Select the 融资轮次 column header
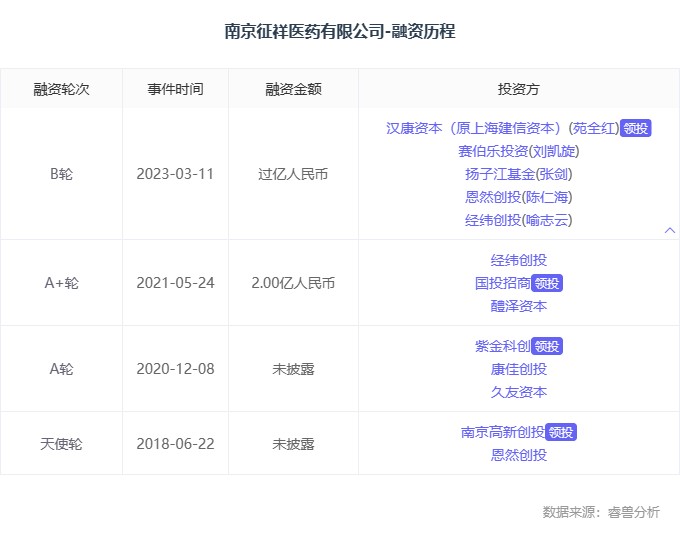The image size is (680, 548). pyautogui.click(x=62, y=89)
